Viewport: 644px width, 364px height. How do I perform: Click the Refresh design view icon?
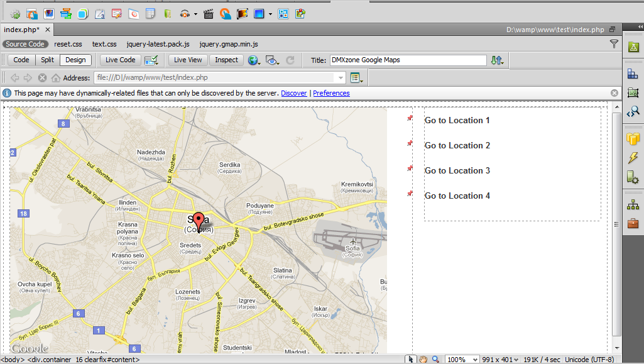290,60
